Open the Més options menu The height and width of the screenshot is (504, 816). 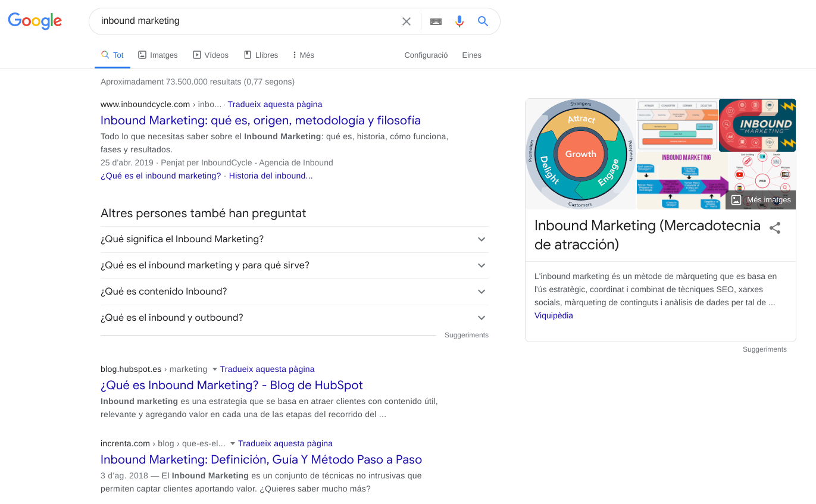click(304, 55)
